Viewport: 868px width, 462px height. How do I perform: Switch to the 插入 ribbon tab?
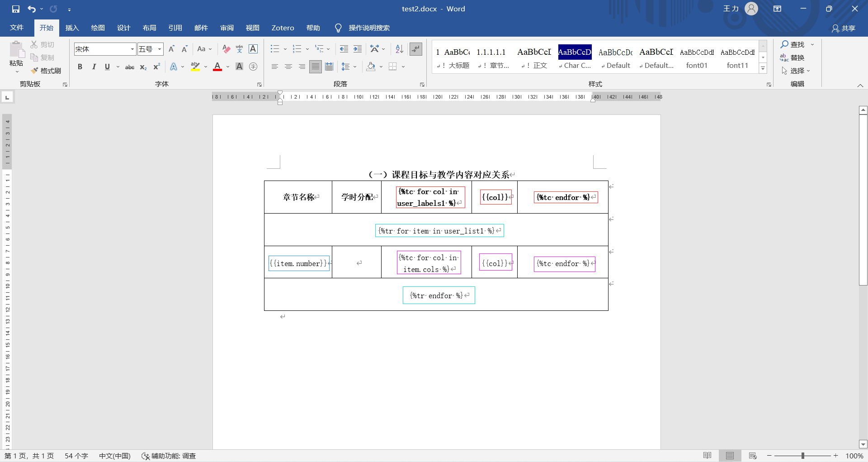pos(71,28)
